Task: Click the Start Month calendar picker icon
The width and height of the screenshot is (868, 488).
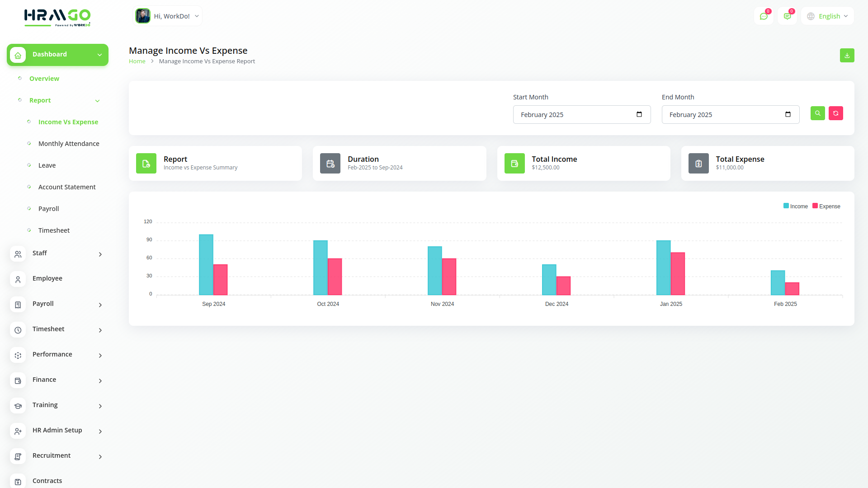Action: pos(639,114)
